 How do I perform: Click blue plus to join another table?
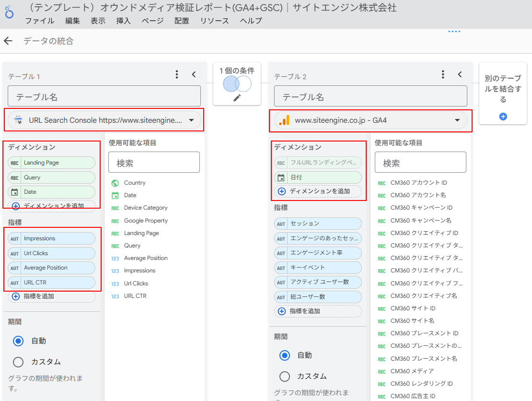point(503,117)
